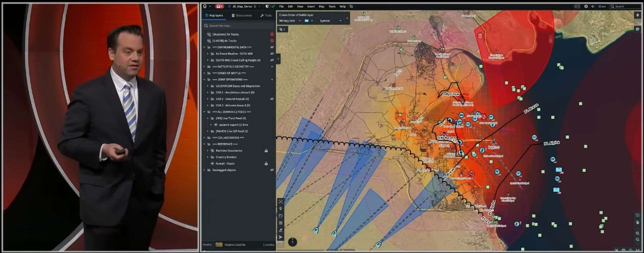Click the notifications bell icon

coord(637,15)
